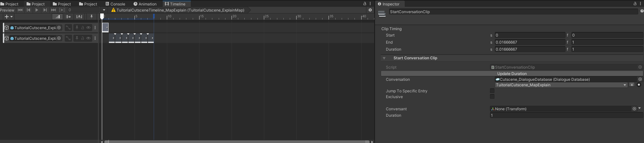Select the Ripple edit mode icon

pyautogui.click(x=68, y=17)
